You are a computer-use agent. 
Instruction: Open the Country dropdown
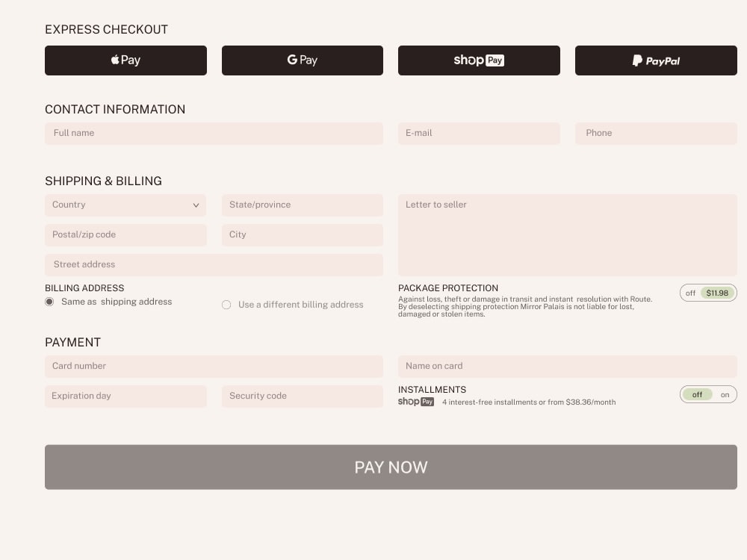point(125,205)
